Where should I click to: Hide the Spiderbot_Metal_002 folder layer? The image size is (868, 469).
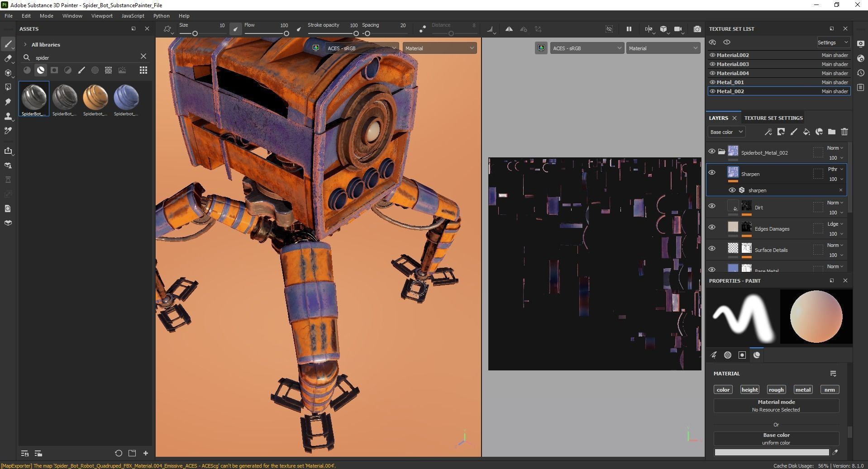pyautogui.click(x=712, y=152)
